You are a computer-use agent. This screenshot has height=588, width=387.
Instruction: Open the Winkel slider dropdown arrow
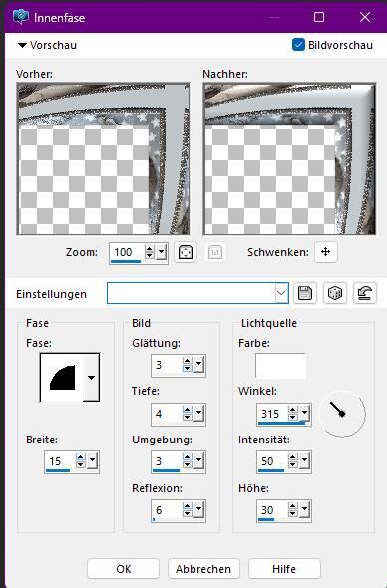click(305, 413)
